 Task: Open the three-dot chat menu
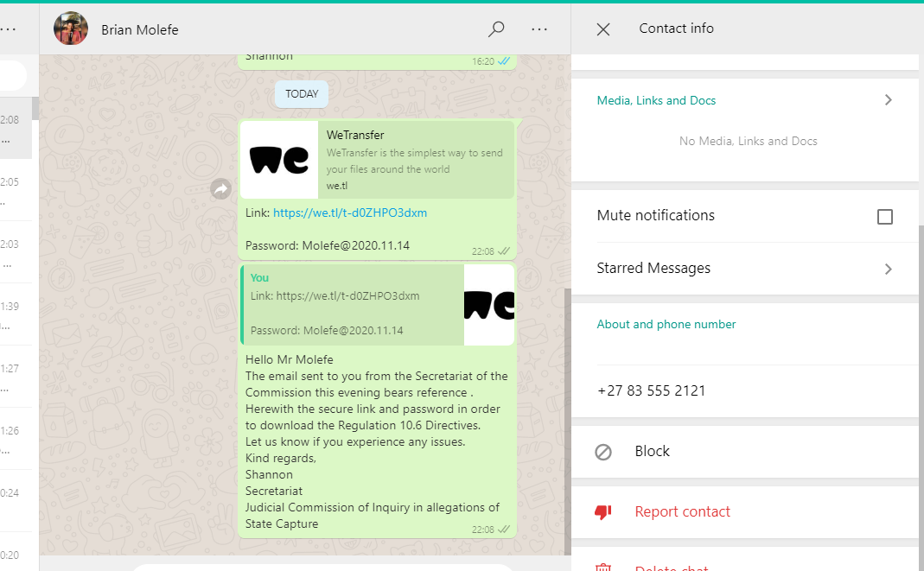tap(539, 29)
